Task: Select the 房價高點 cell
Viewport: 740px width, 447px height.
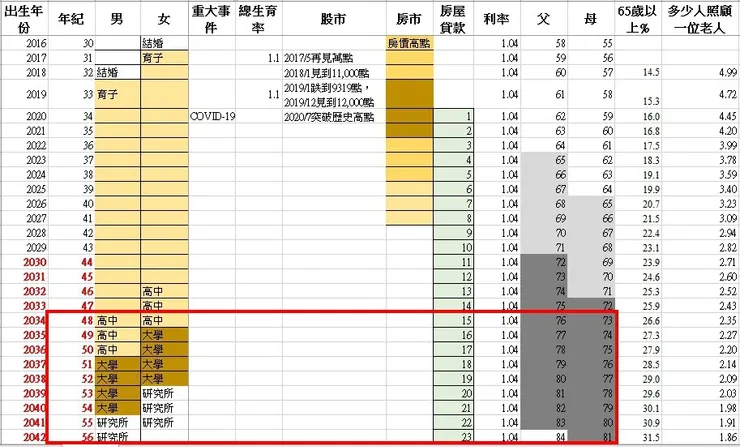Action: coord(409,43)
